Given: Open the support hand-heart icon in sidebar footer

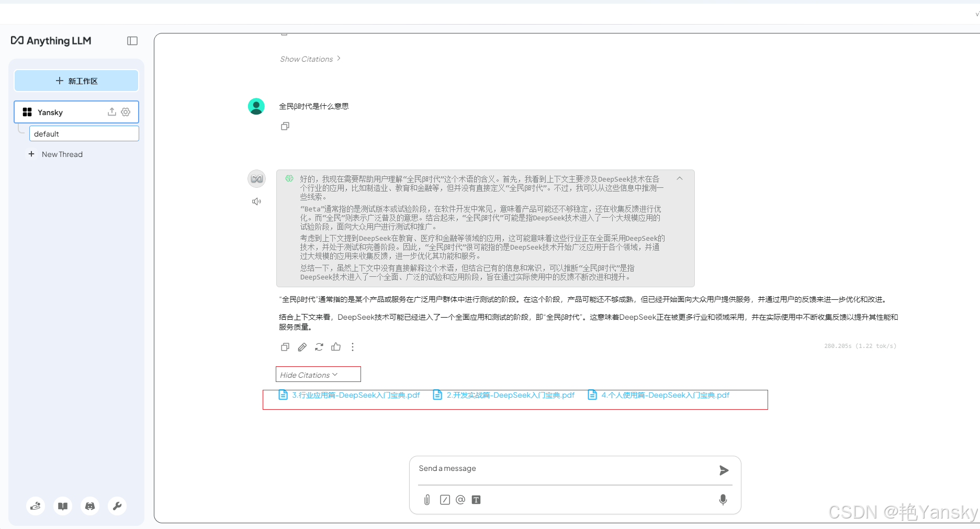Looking at the screenshot, I should (36, 506).
